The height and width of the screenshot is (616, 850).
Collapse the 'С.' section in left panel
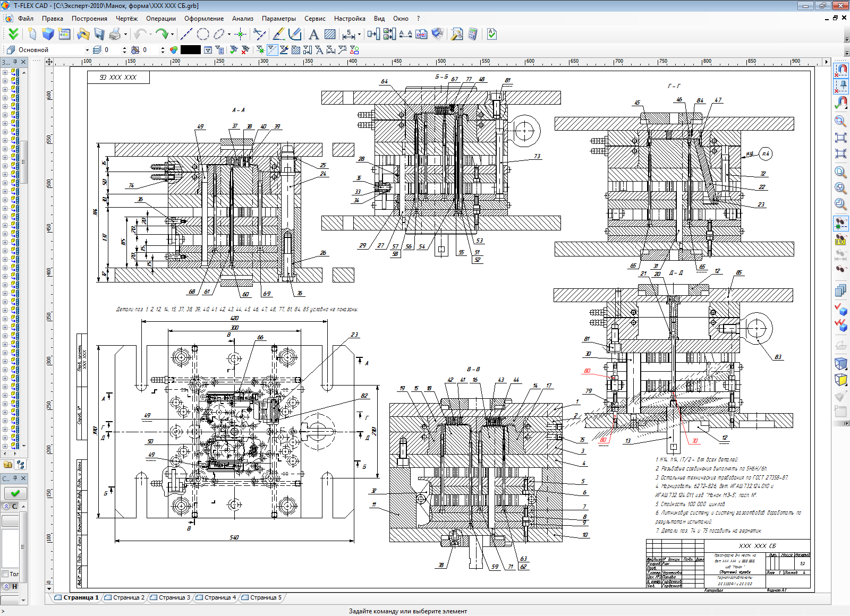[x=6, y=506]
